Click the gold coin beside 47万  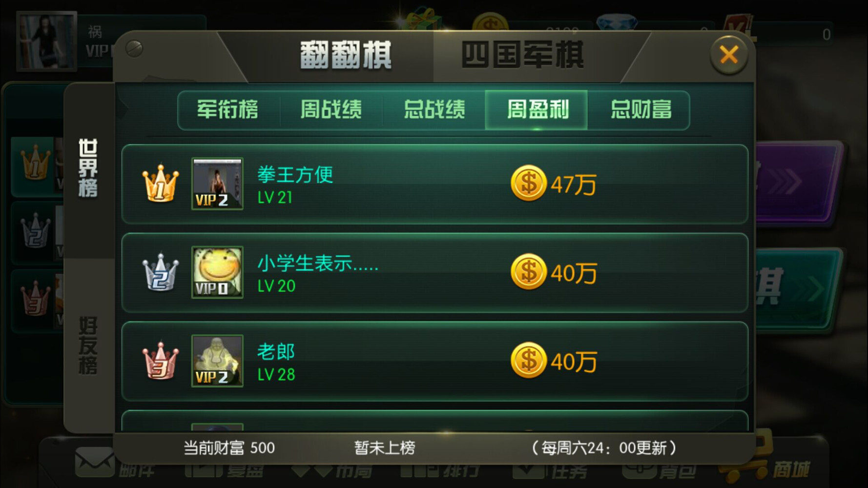(x=528, y=183)
